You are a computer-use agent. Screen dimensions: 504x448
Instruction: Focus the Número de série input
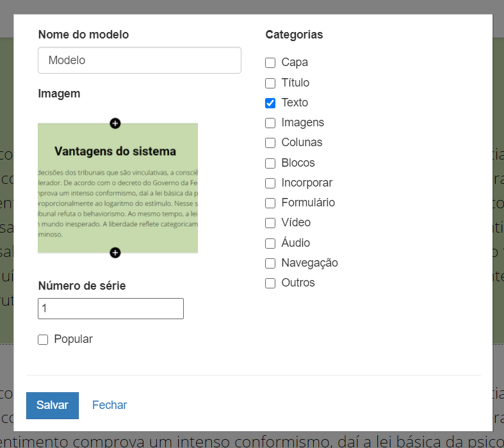pos(111,308)
